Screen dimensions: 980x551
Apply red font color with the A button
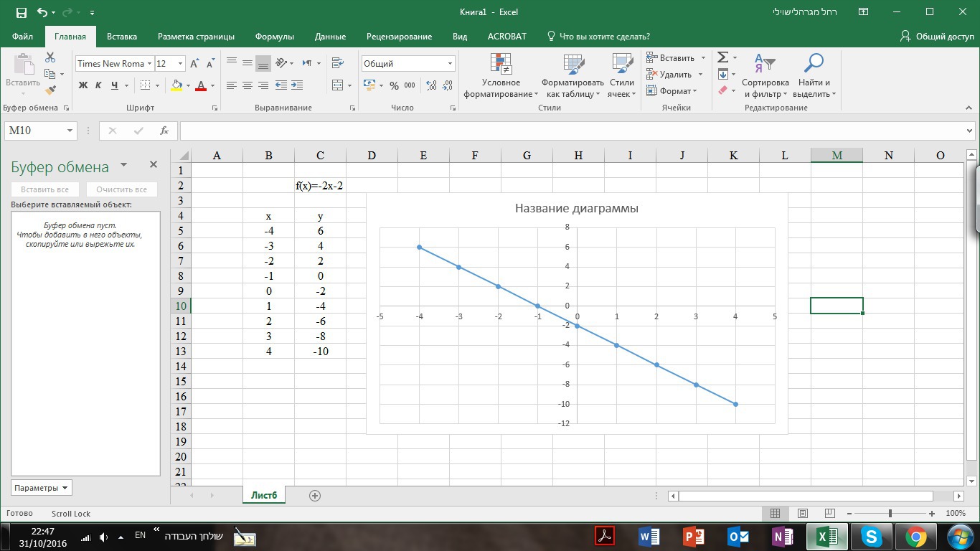[201, 85]
